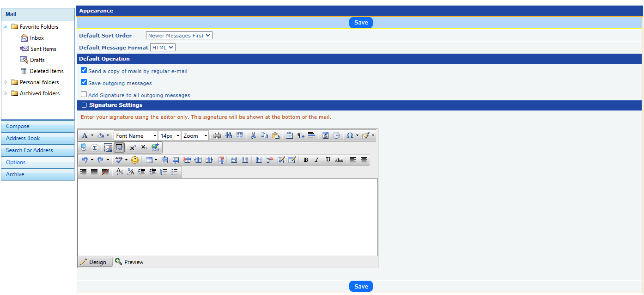Open the Font Name dropdown
644x295 pixels.
(x=136, y=136)
